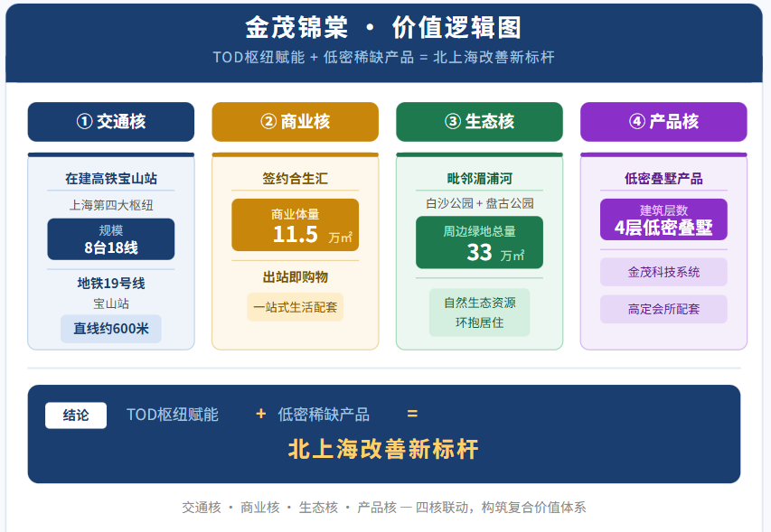Click the 在建高铁宝山站 heading
This screenshot has height=532, width=771.
(x=111, y=178)
